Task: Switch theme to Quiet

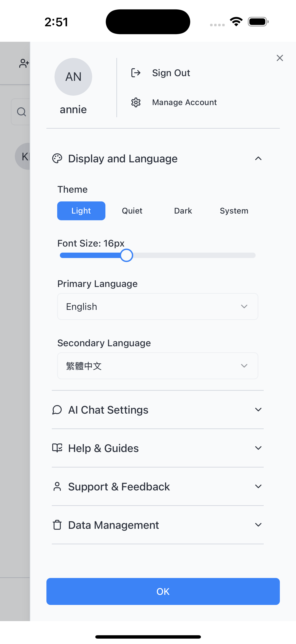Action: pyautogui.click(x=132, y=211)
